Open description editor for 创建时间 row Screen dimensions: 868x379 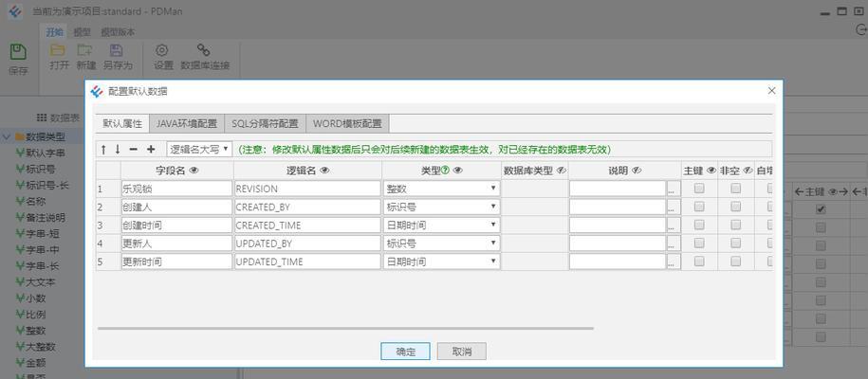pyautogui.click(x=672, y=226)
